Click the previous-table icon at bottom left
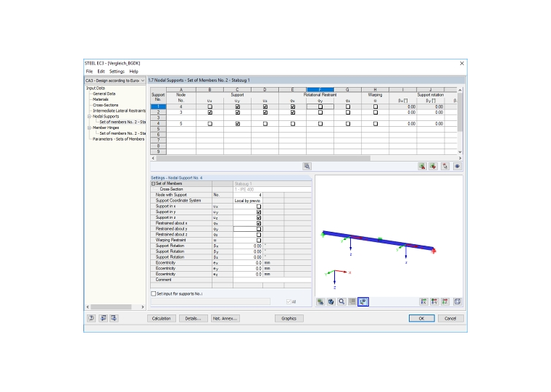 coord(103,318)
